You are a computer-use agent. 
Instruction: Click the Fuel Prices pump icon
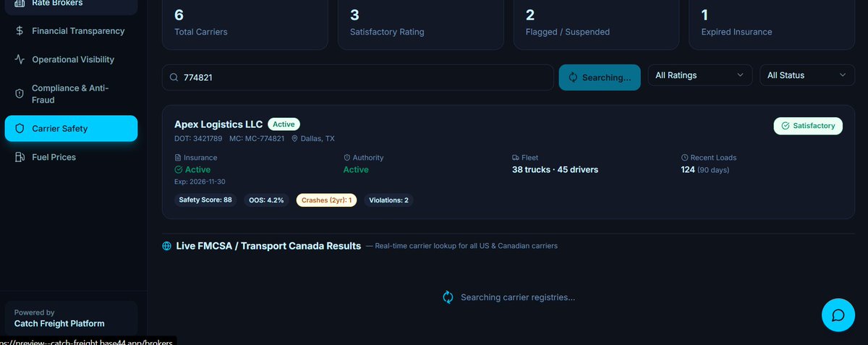[20, 157]
